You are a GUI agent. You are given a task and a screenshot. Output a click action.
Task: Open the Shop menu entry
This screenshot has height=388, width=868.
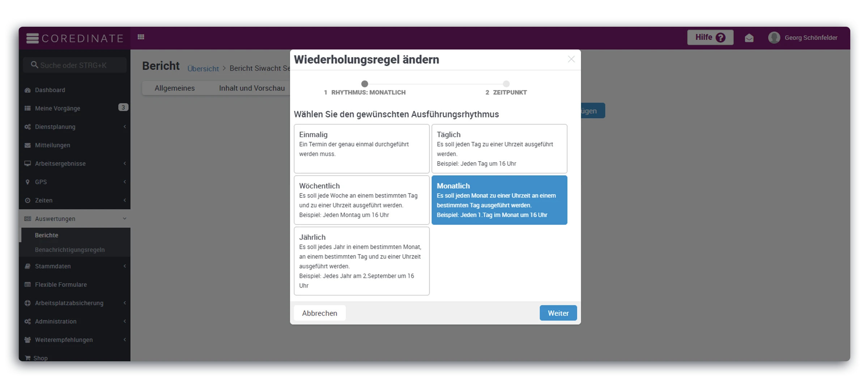click(75, 357)
